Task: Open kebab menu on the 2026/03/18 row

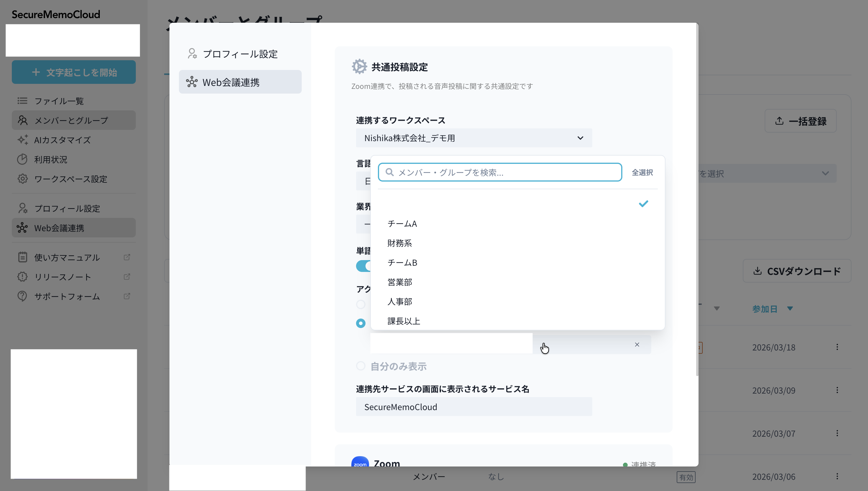Action: click(x=837, y=347)
